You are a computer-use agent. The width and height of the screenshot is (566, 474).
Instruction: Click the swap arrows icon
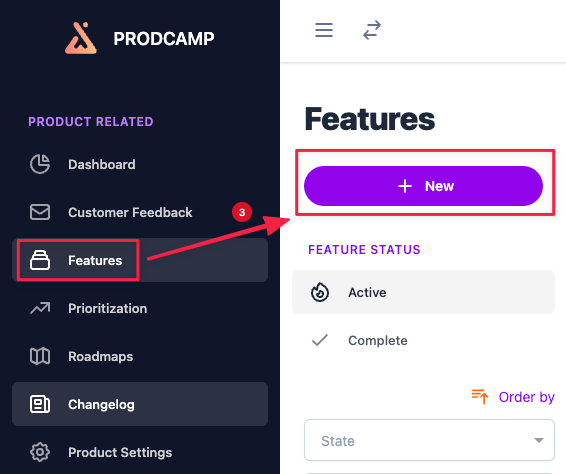[372, 30]
